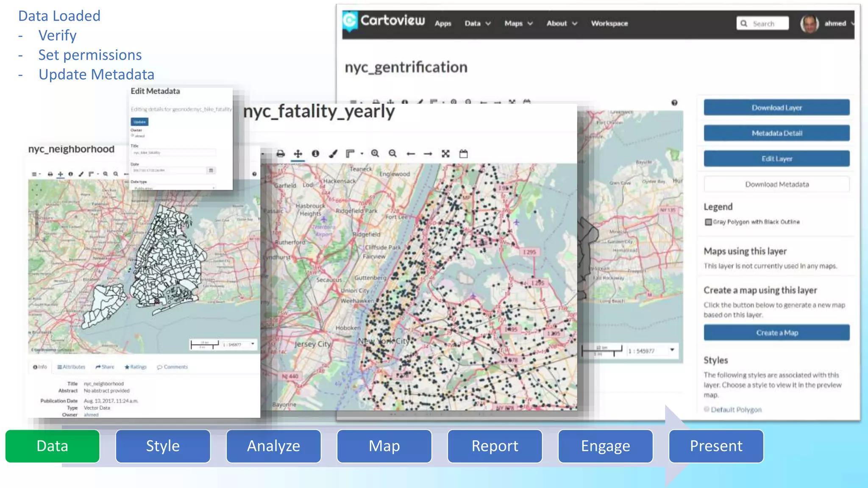Switch to the Attributes tab
The width and height of the screenshot is (868, 488).
71,367
